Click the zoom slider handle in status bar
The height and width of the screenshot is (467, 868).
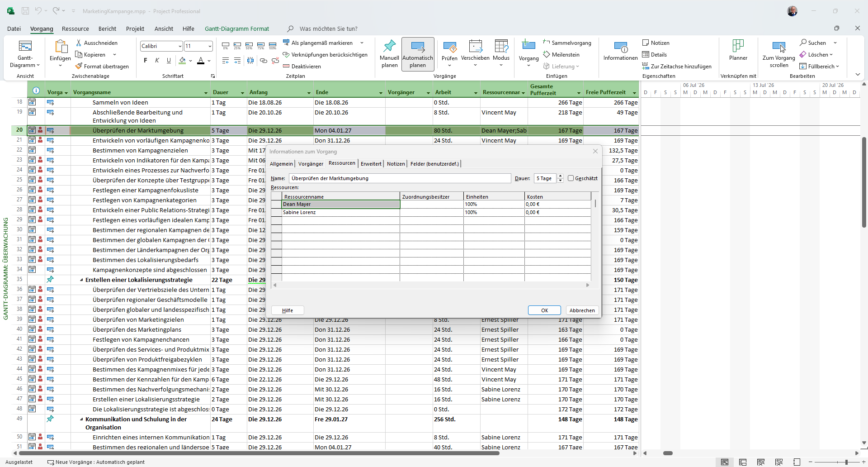(x=846, y=462)
